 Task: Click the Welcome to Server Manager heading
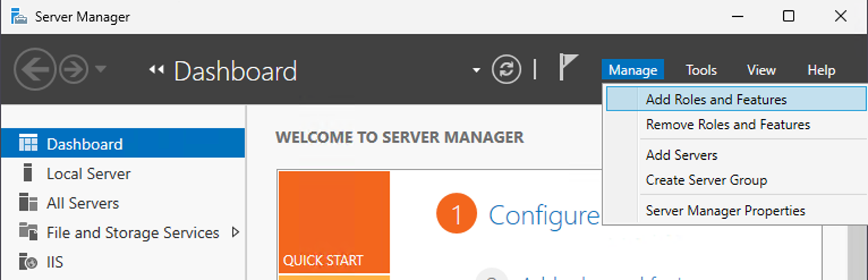pos(399,137)
